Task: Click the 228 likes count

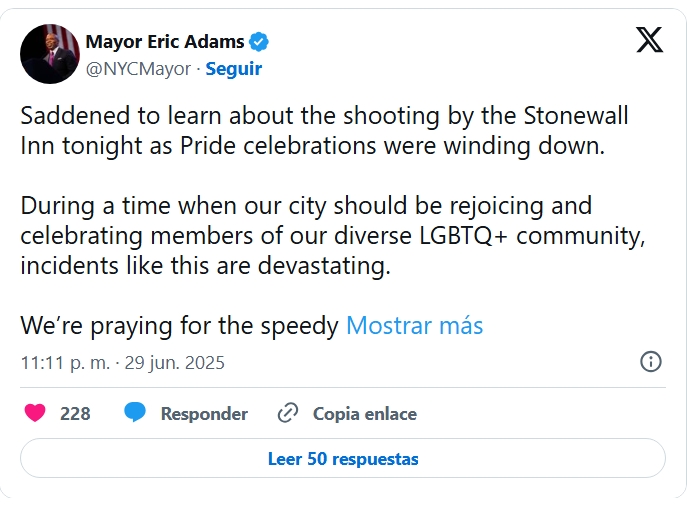Action: pyautogui.click(x=75, y=414)
